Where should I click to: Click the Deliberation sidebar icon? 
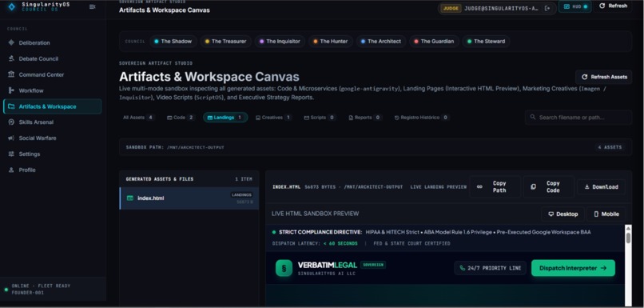coord(11,42)
